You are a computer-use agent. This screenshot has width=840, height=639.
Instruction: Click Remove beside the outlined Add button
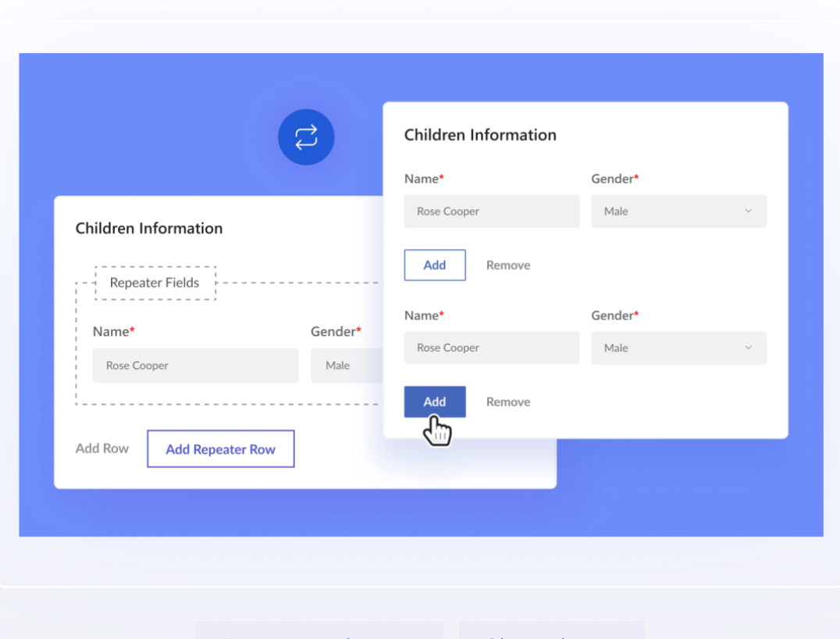tap(508, 265)
